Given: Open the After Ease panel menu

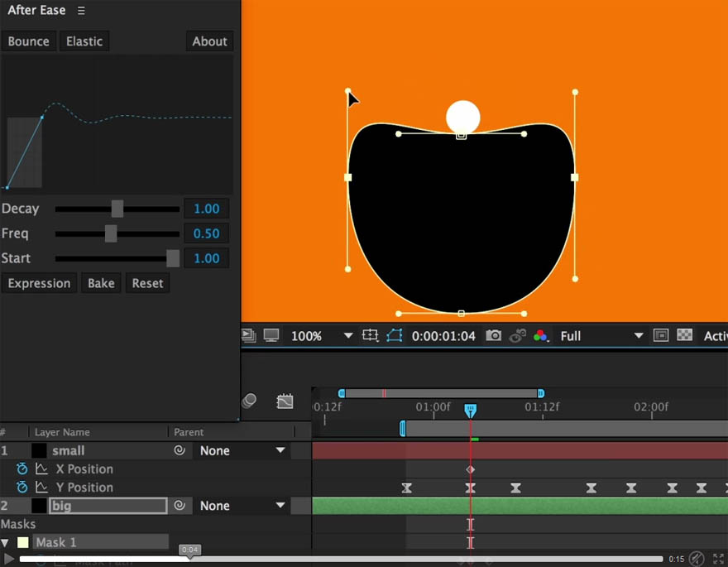Looking at the screenshot, I should click(81, 11).
